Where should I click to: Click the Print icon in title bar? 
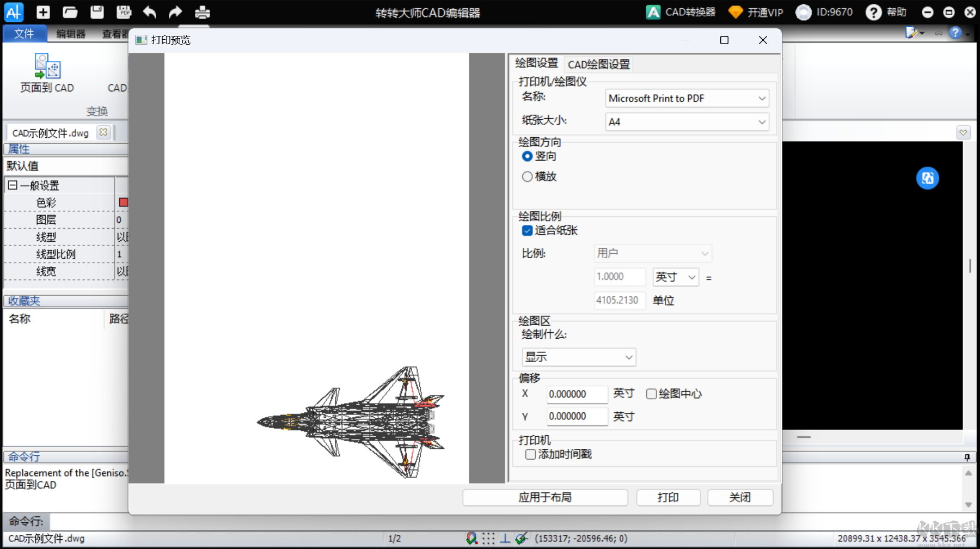click(202, 12)
